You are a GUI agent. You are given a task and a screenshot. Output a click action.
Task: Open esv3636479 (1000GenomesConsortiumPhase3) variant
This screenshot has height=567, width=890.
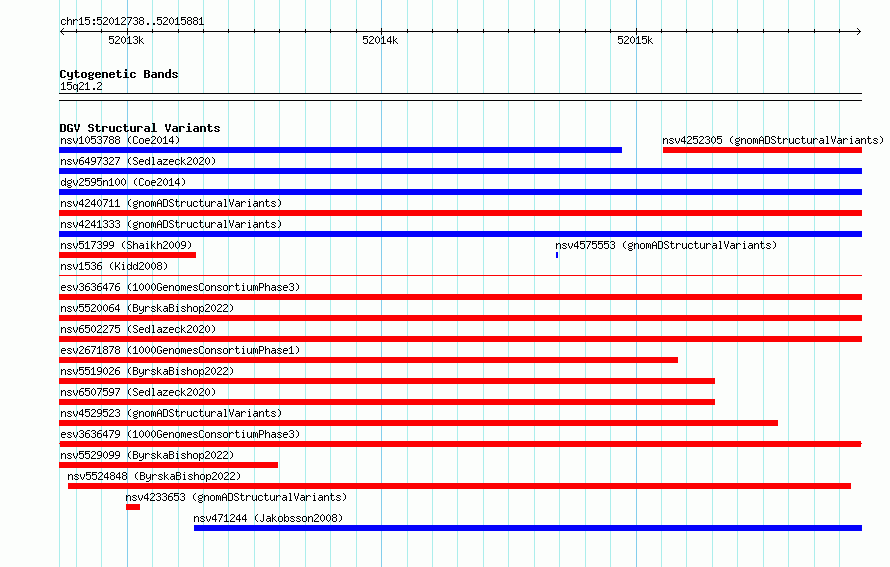(180, 434)
